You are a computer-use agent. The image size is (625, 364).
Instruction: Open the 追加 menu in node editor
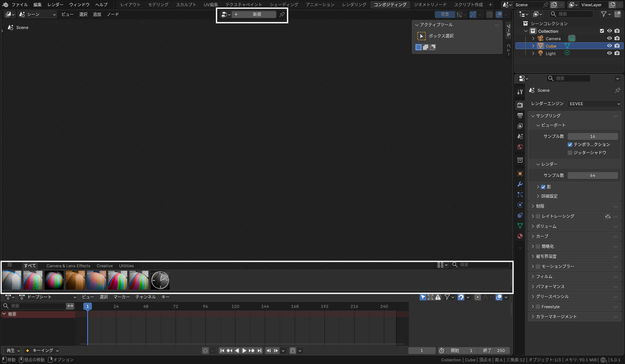97,15
